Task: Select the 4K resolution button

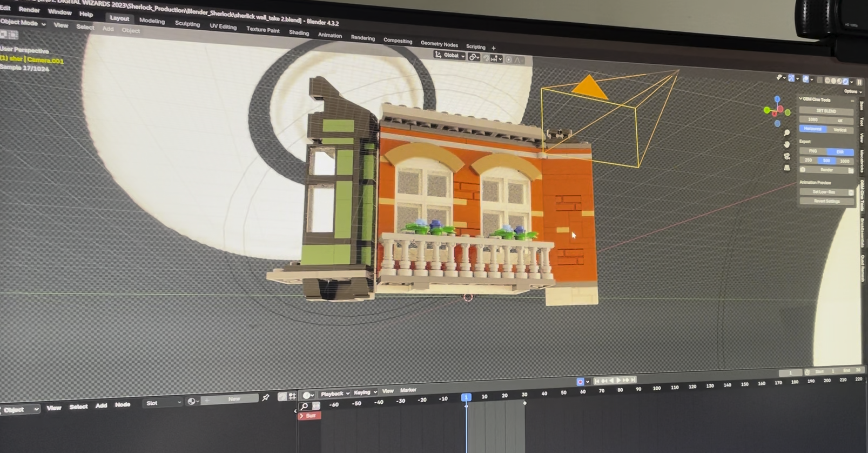Action: pos(840,121)
